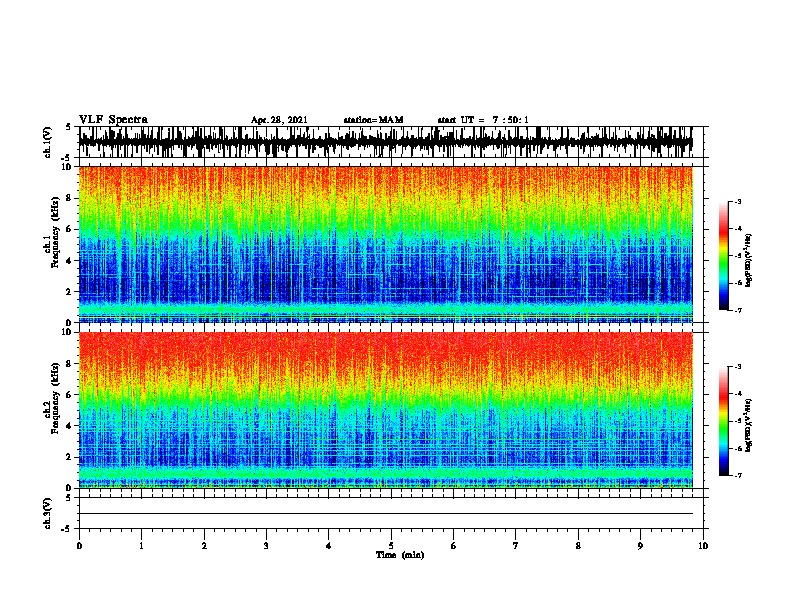Click time axis tick label "3"
Screen dimensions: 792x612
click(266, 546)
